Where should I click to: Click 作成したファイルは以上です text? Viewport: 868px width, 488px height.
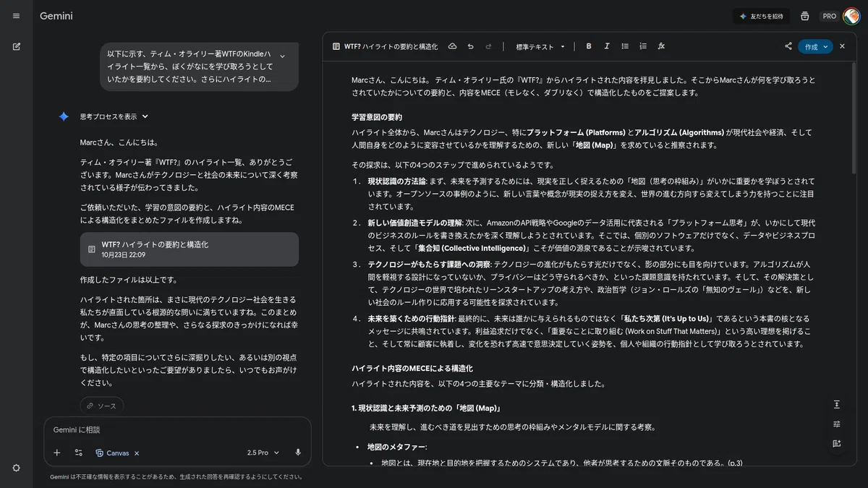point(128,280)
